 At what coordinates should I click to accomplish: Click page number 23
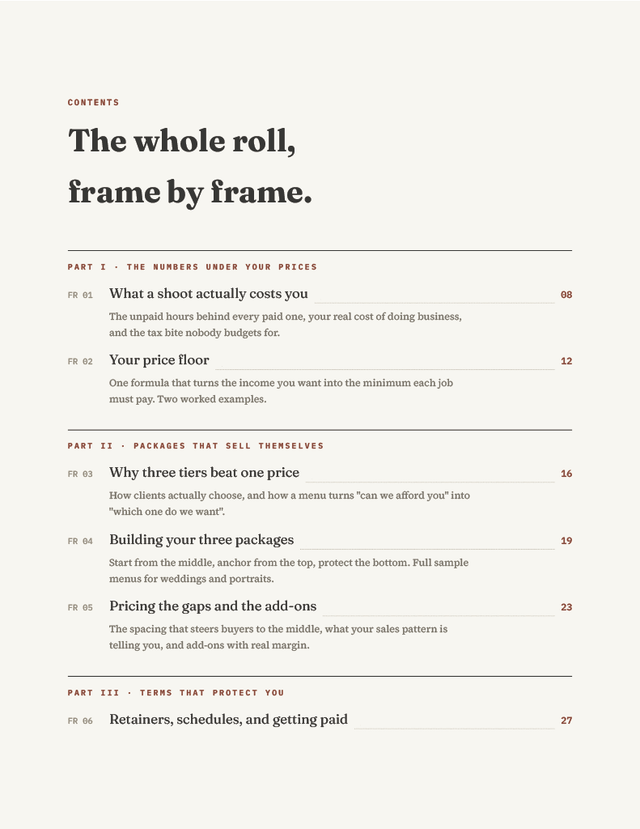(x=566, y=607)
